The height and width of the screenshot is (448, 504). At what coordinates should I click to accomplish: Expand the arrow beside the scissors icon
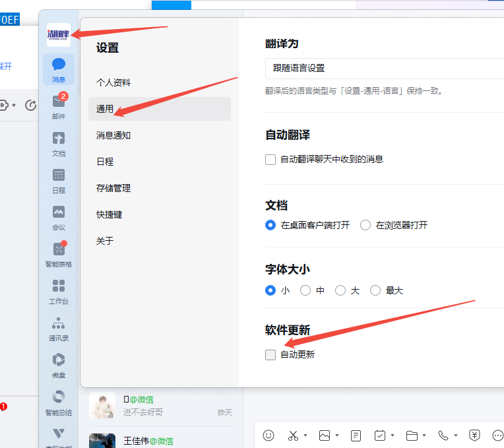pyautogui.click(x=305, y=435)
